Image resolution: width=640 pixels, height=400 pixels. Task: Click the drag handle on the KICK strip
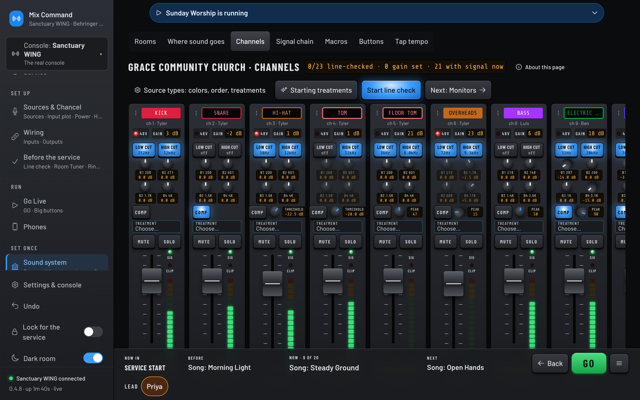click(136, 113)
